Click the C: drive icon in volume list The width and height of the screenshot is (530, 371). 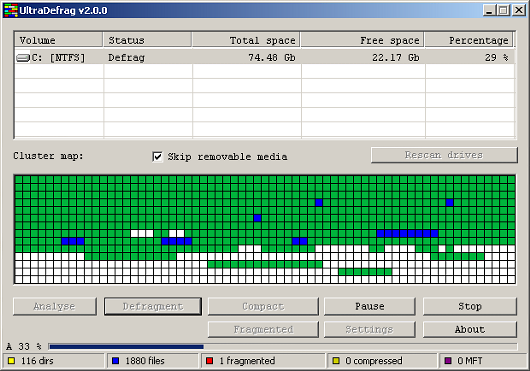pos(23,58)
